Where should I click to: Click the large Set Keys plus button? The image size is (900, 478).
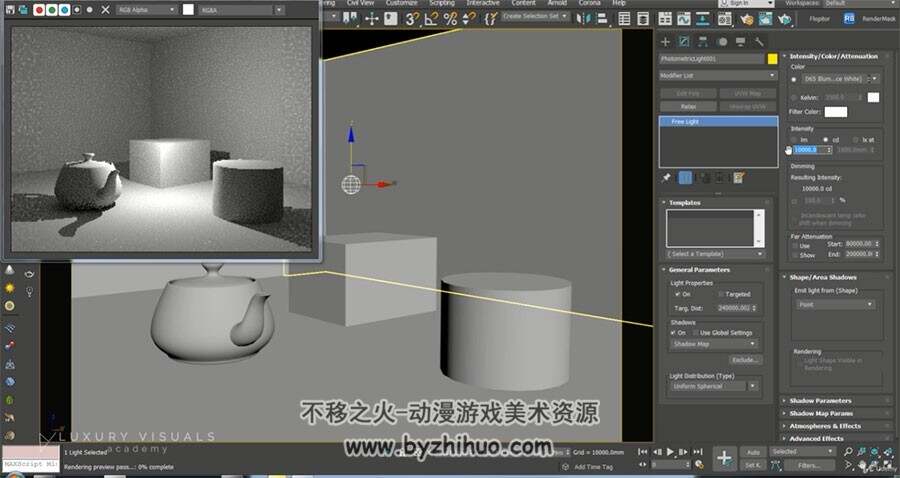[724, 458]
